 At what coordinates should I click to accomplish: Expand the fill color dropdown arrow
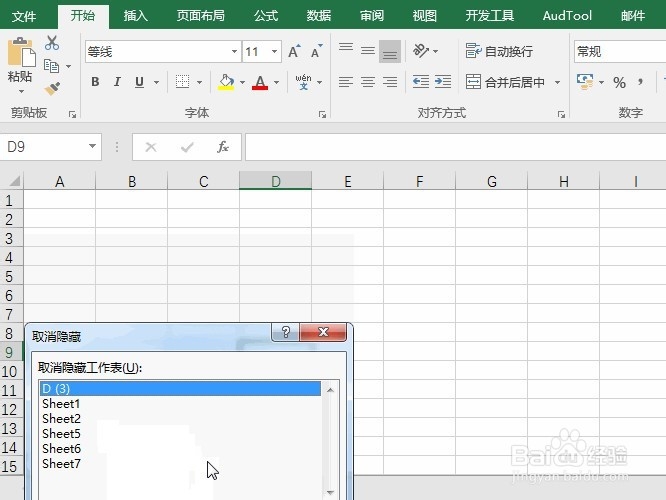click(x=242, y=82)
